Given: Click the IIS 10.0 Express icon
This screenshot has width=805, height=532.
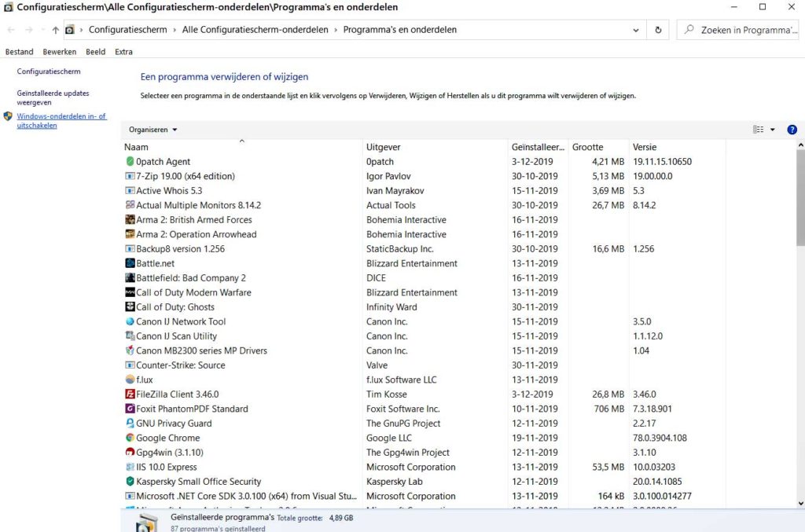Looking at the screenshot, I should 130,467.
